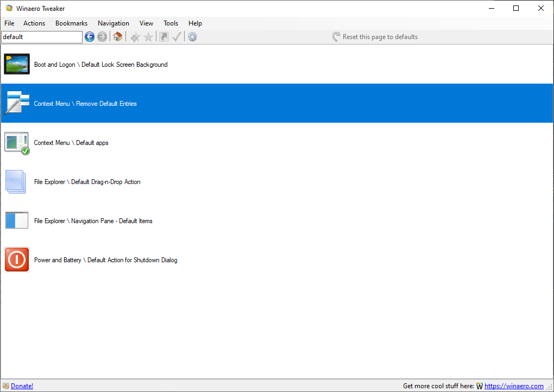Navigate back using the blue back arrow

click(90, 37)
